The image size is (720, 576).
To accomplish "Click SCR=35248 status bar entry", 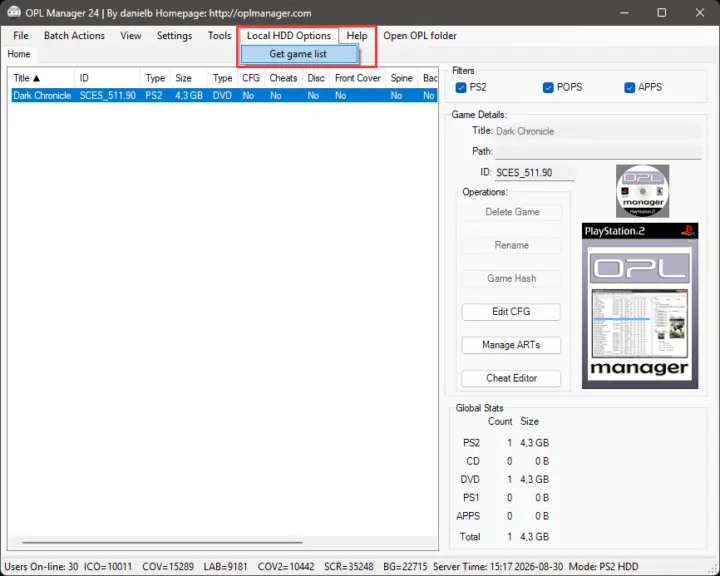I will pyautogui.click(x=349, y=567).
